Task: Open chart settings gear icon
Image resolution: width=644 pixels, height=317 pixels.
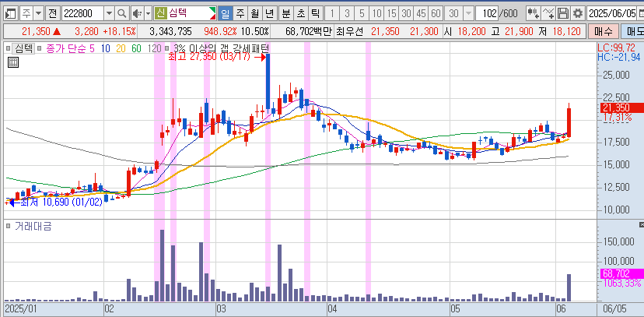Action: [x=578, y=14]
